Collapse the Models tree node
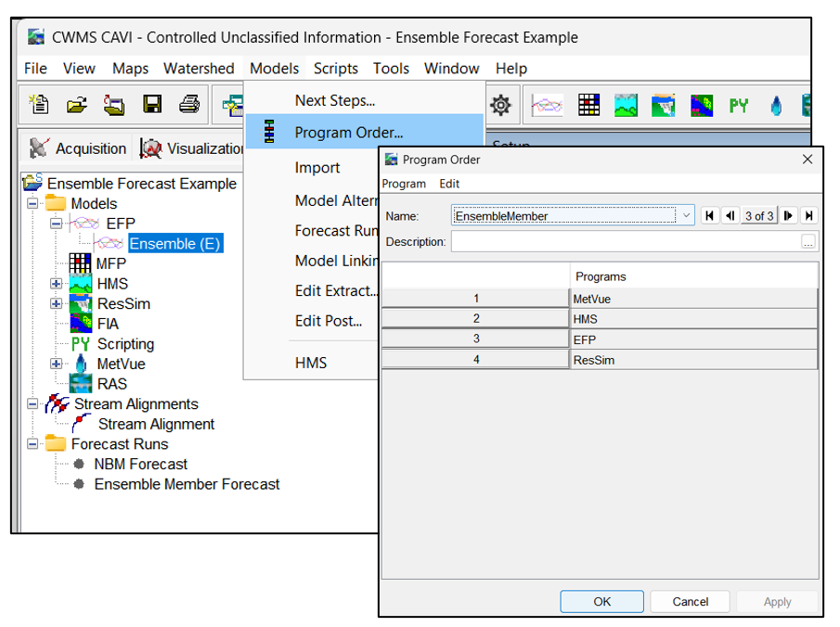 tap(32, 203)
